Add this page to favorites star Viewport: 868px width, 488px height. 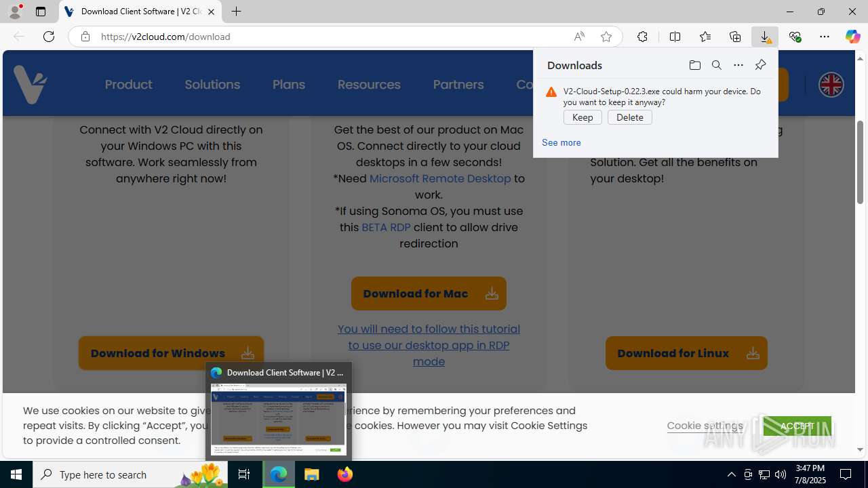click(x=606, y=37)
